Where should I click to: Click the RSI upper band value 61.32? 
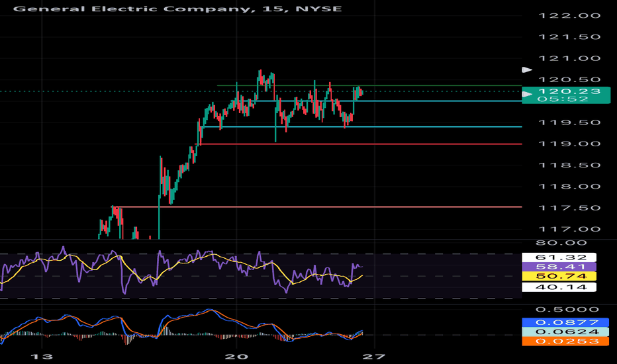[559, 257]
